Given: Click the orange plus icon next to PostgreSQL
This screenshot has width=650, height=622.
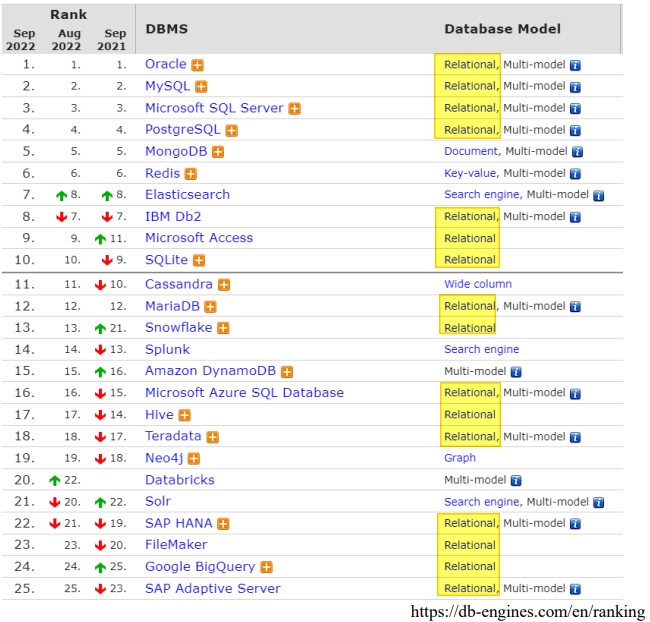Looking at the screenshot, I should 232,130.
